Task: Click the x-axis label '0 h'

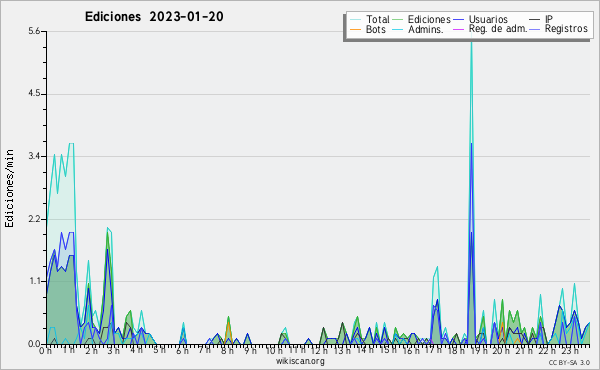Action: tap(45, 351)
